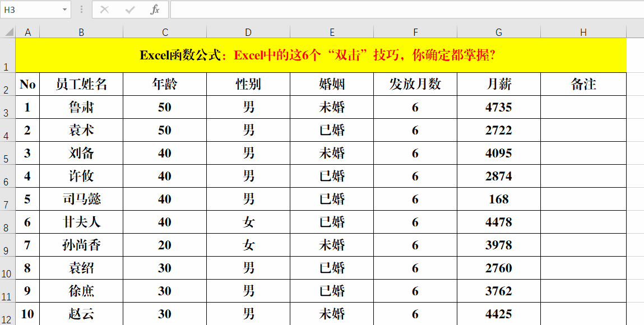Select row 2 header

(x=8, y=85)
